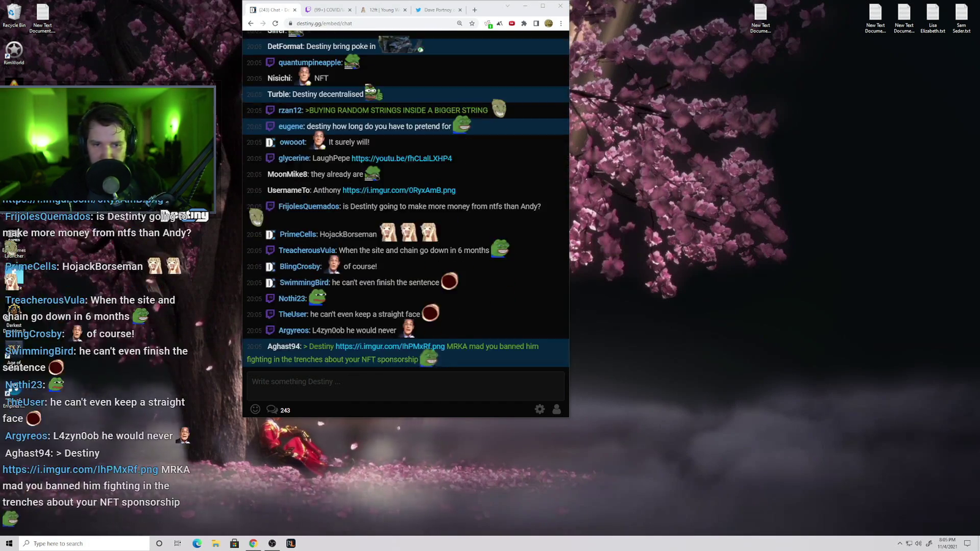
Task: Open a new browser tab with plus
Action: pos(475,10)
